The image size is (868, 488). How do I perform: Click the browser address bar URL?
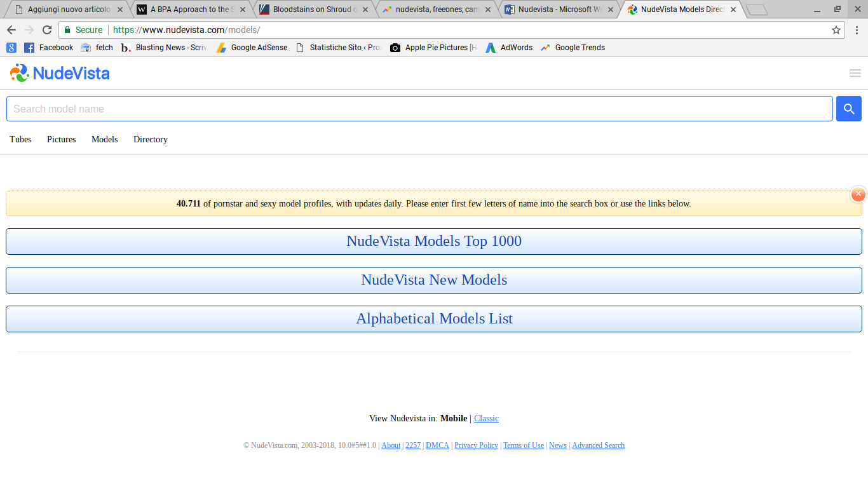[187, 30]
